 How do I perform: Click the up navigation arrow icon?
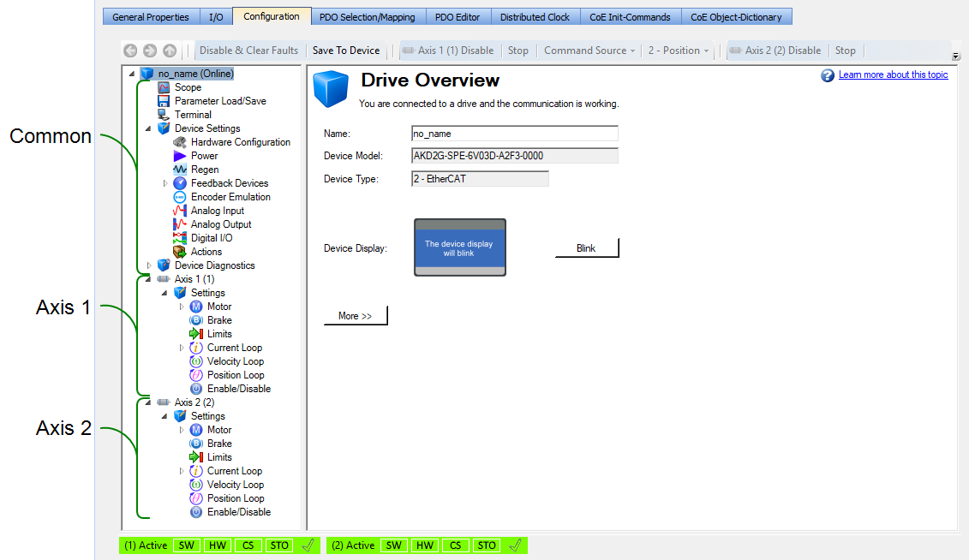tap(170, 51)
